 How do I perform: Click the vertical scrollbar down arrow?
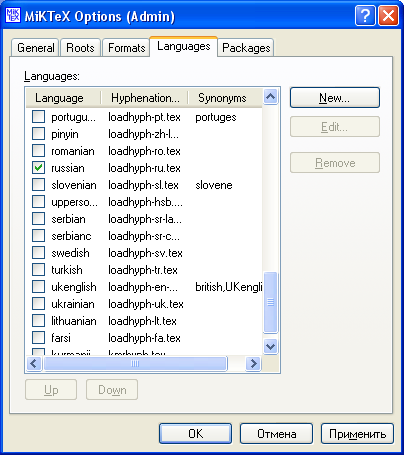[270, 346]
